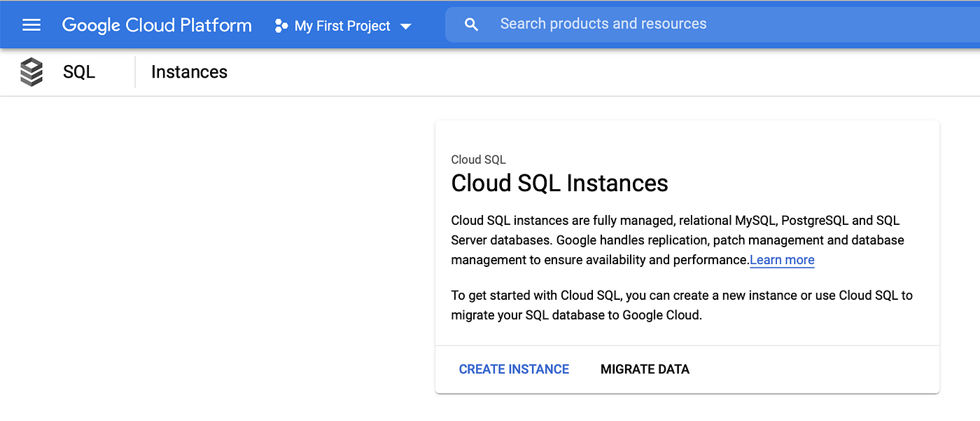Open the My First Project picker
The image size is (980, 421).
[342, 26]
